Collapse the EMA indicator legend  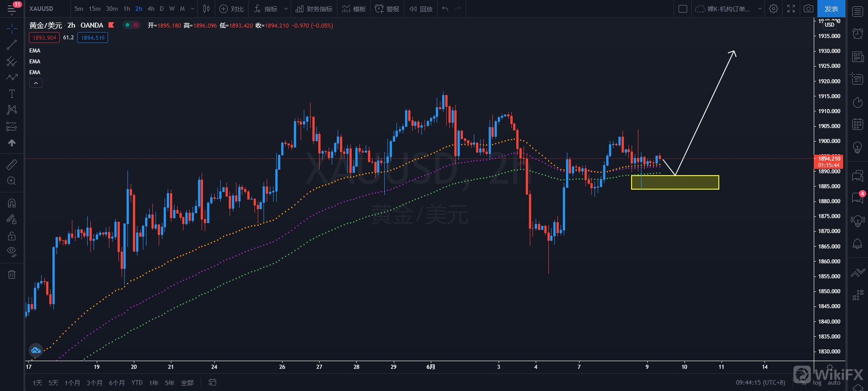[36, 83]
